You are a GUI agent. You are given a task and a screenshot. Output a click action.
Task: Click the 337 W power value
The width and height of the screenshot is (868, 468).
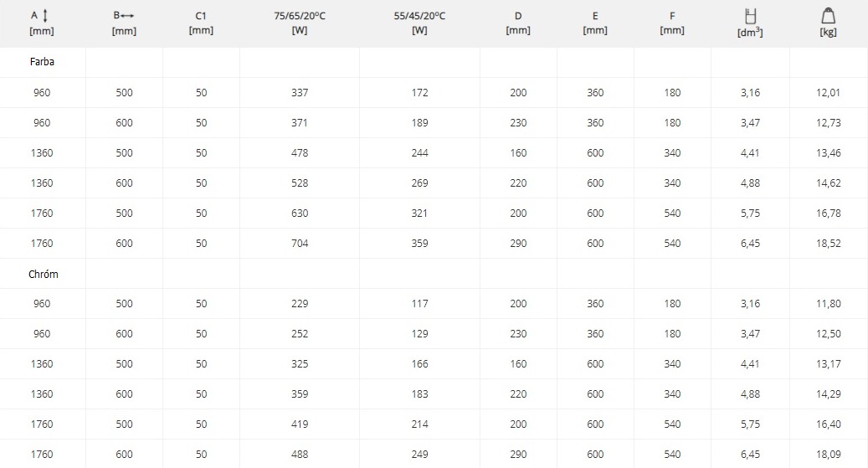[x=300, y=92]
